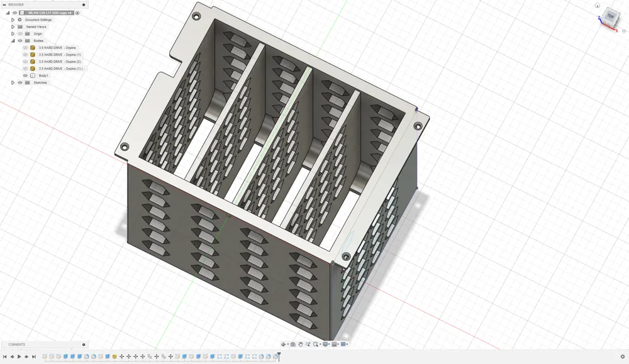
Task: Play the timeline history
Action: [x=19, y=356]
